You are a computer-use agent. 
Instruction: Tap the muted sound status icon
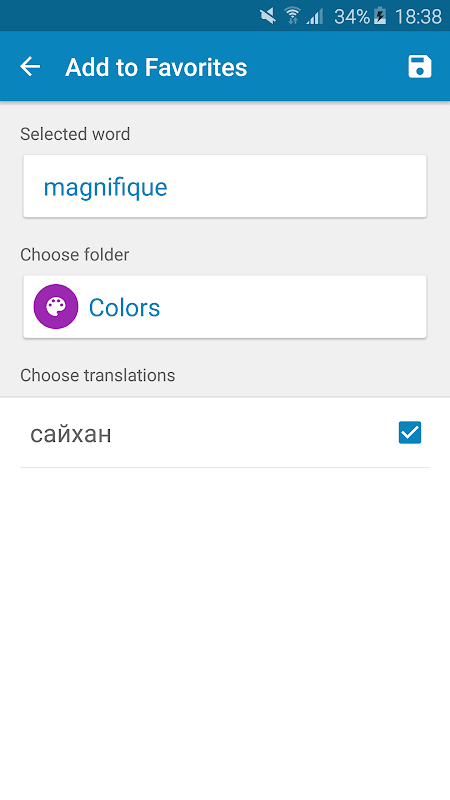tap(268, 16)
